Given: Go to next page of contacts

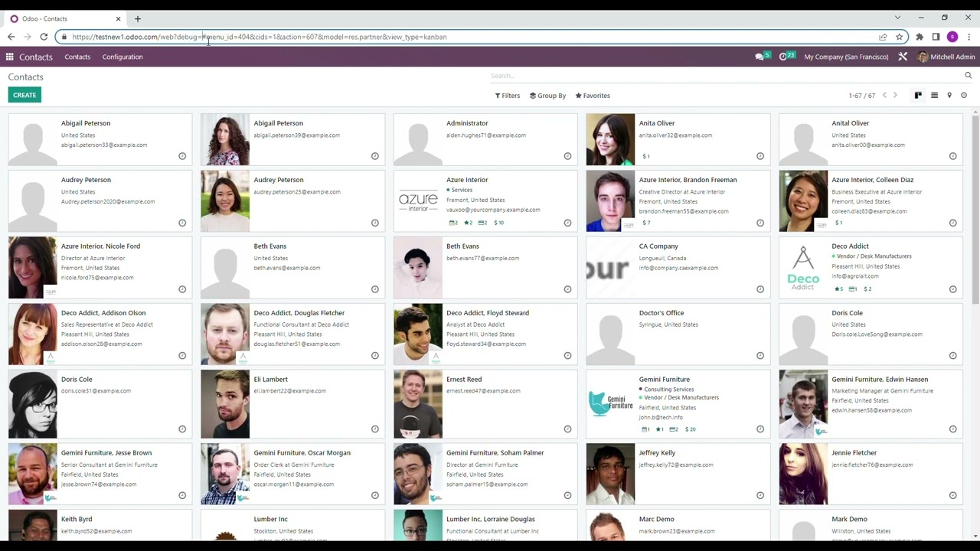Looking at the screenshot, I should pos(895,96).
